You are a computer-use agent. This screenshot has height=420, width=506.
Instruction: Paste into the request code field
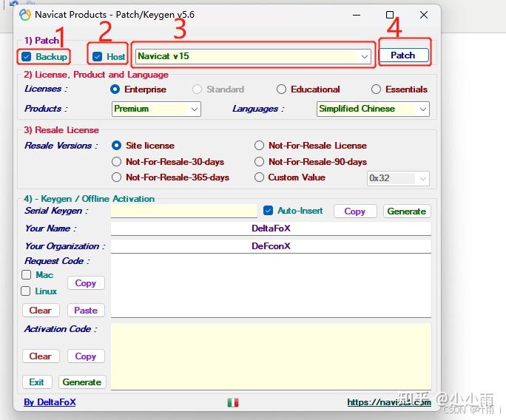[86, 311]
